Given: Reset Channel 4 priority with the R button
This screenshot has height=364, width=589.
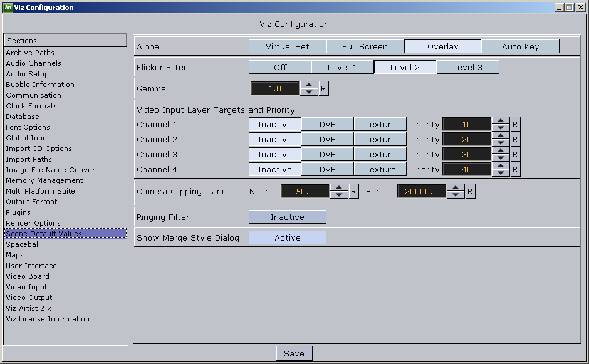Looking at the screenshot, I should point(514,169).
